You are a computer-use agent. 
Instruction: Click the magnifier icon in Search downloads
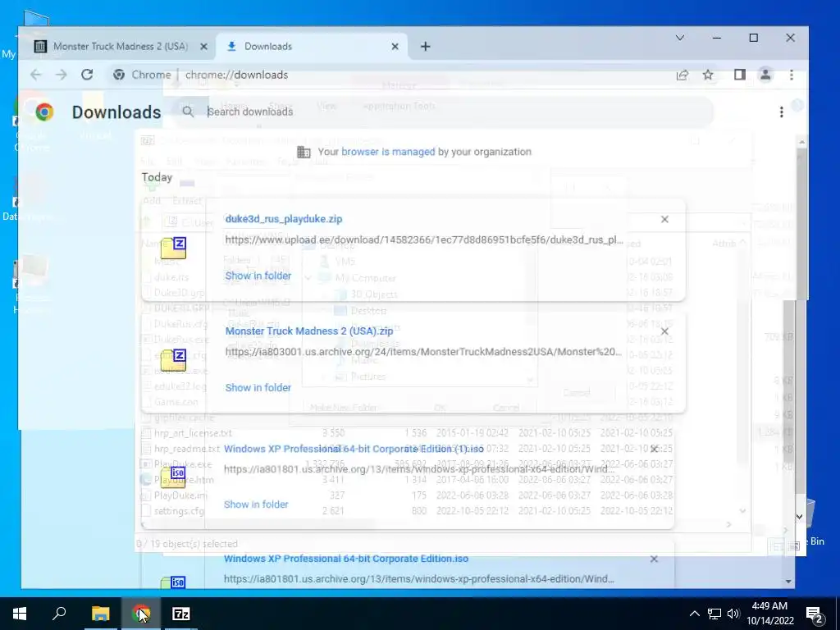pos(188,112)
